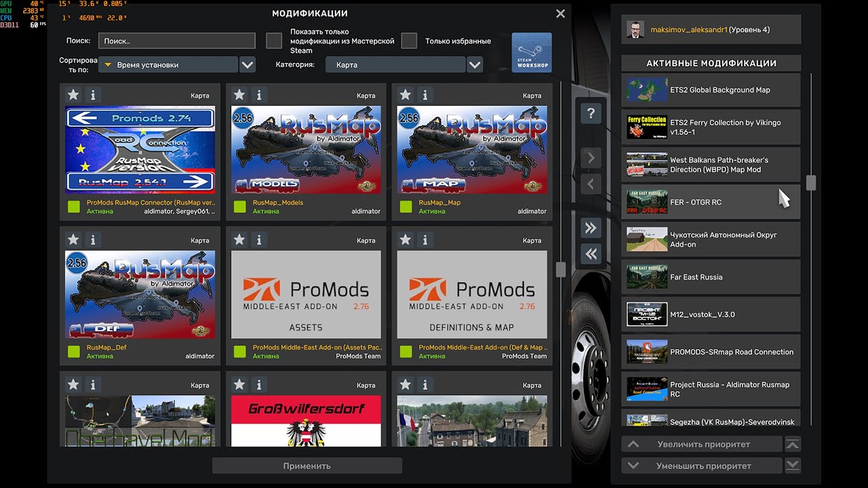Open the Steam Workshop button
The height and width of the screenshot is (488, 868).
pos(532,52)
